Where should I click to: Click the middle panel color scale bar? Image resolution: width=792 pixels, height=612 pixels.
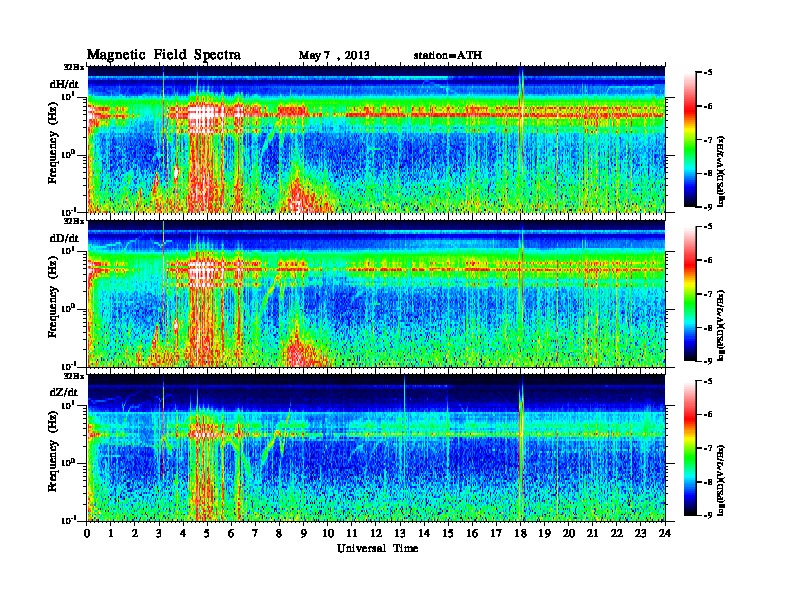pyautogui.click(x=690, y=293)
